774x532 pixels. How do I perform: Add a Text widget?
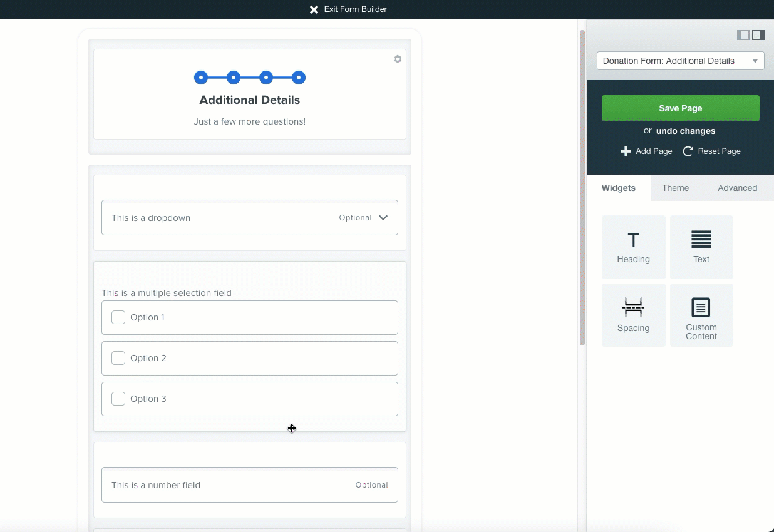point(701,247)
